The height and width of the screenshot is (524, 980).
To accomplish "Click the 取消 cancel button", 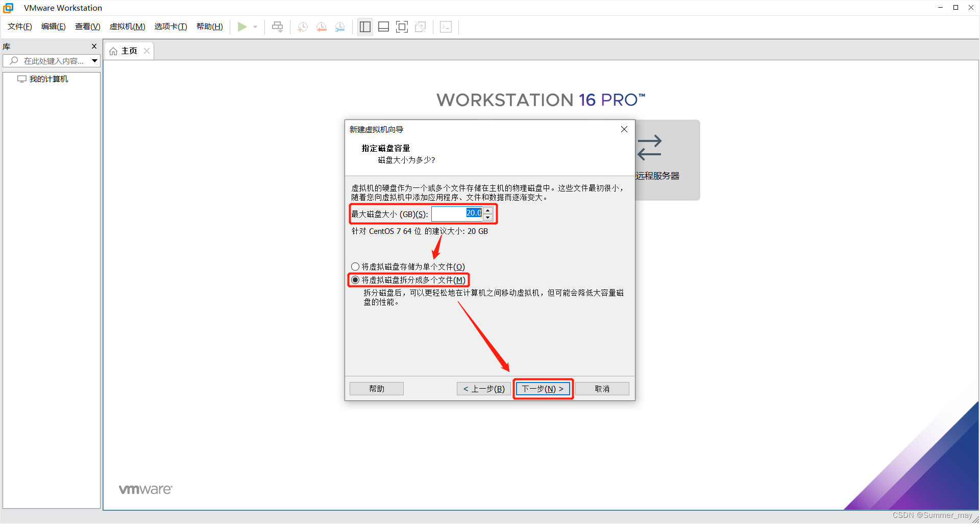I will [602, 389].
